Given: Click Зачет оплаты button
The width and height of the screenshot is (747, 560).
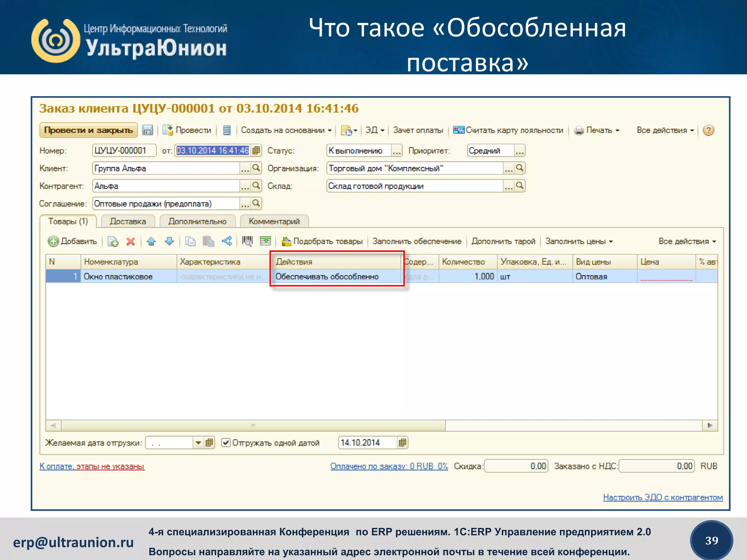Looking at the screenshot, I should pyautogui.click(x=418, y=130).
